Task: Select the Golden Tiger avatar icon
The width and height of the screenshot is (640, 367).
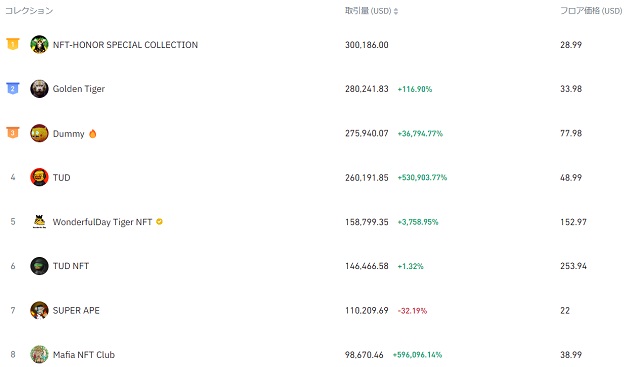Action: pyautogui.click(x=39, y=89)
